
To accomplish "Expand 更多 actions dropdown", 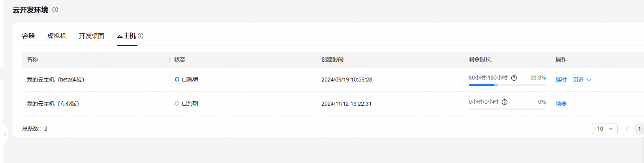I will pyautogui.click(x=582, y=80).
